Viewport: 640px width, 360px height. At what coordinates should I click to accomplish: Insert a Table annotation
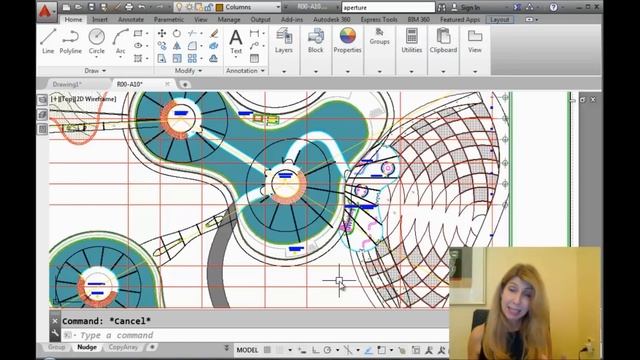(254, 58)
